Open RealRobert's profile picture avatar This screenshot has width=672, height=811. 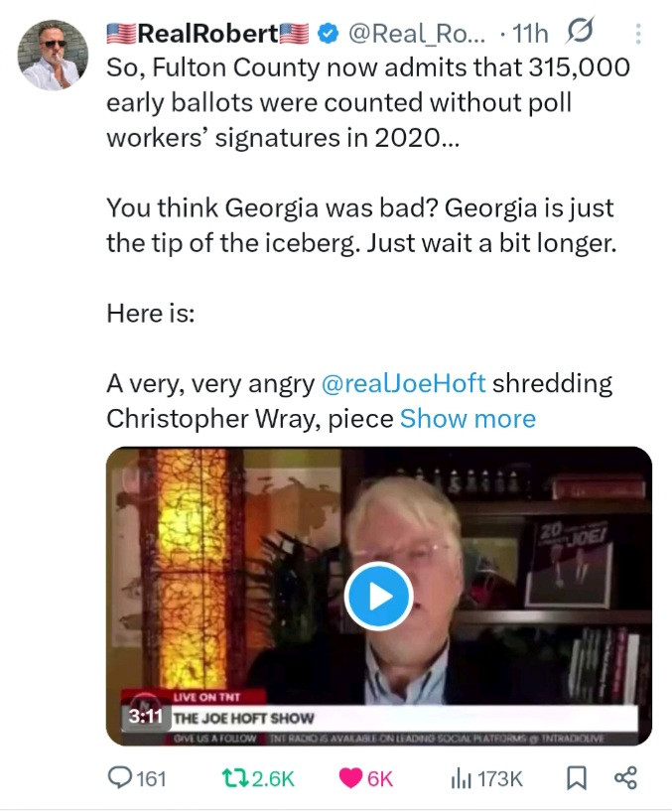pos(53,56)
